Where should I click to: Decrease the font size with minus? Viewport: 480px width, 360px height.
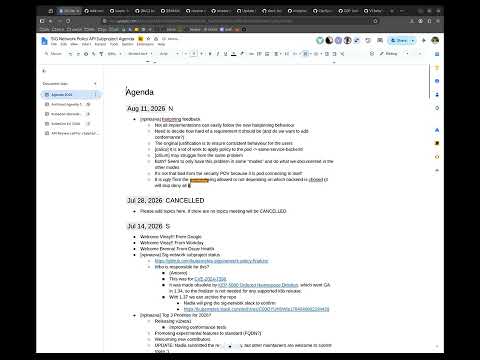(x=186, y=54)
